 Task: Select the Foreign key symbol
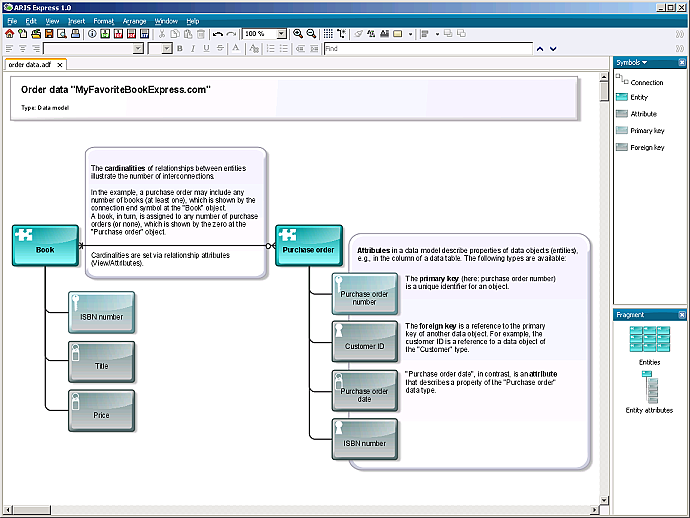640,147
